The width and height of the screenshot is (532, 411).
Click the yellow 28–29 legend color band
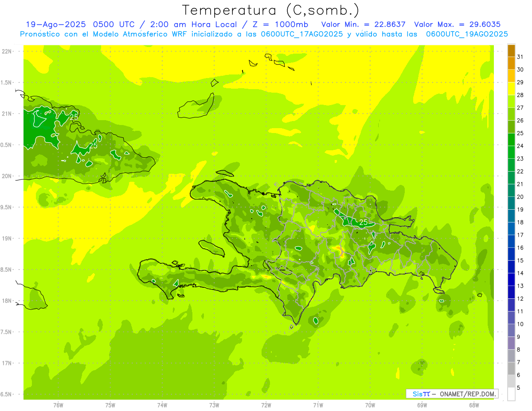pyautogui.click(x=511, y=89)
